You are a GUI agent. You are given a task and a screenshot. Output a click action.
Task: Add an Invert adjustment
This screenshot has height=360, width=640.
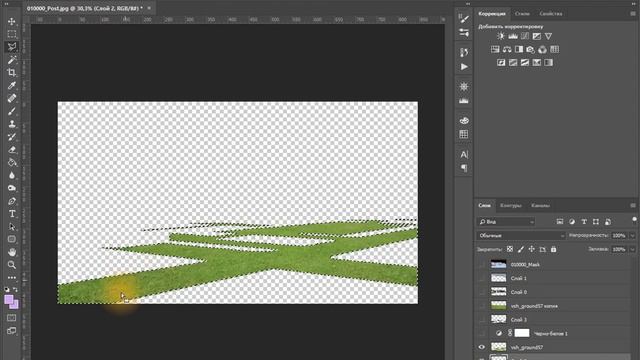[501, 62]
